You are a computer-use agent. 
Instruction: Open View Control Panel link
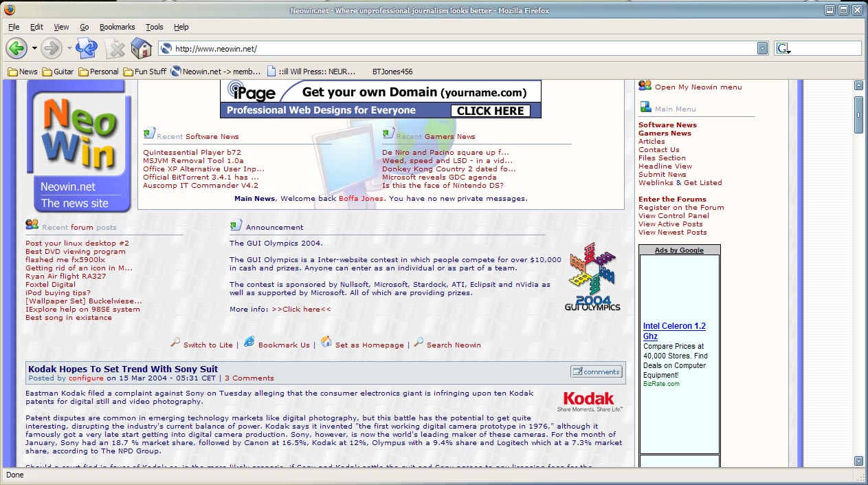pyautogui.click(x=674, y=216)
